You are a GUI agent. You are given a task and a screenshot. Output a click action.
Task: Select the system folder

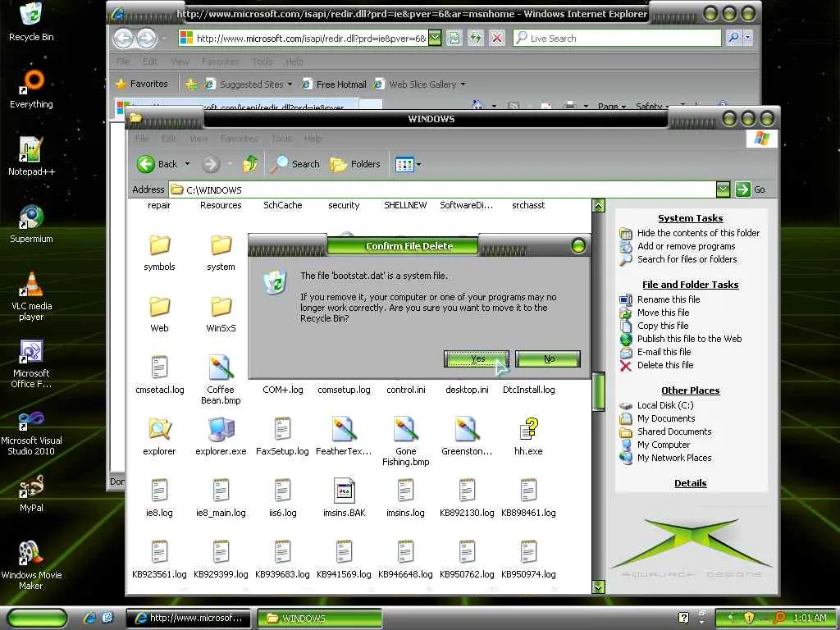(221, 253)
